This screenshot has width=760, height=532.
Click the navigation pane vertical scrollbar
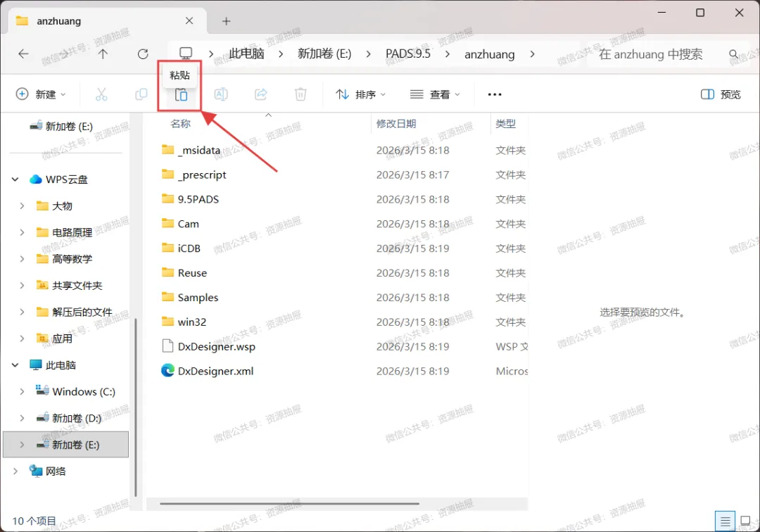[x=136, y=407]
